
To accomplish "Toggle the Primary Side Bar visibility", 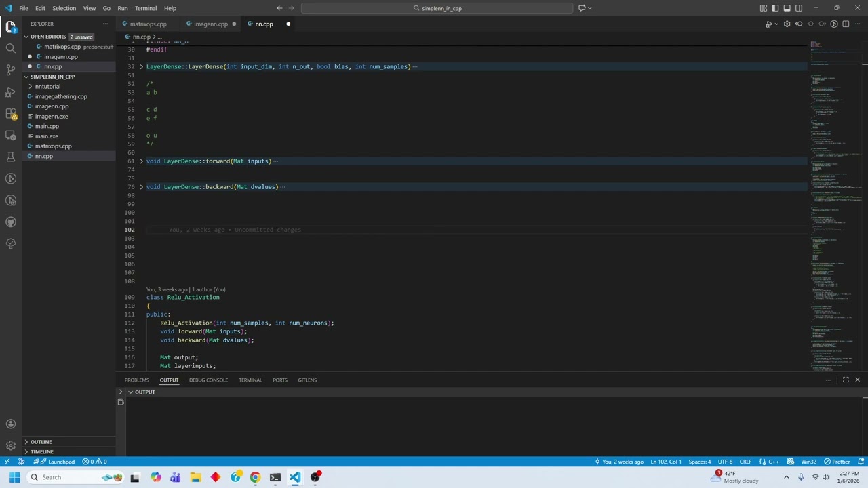I will click(x=775, y=8).
